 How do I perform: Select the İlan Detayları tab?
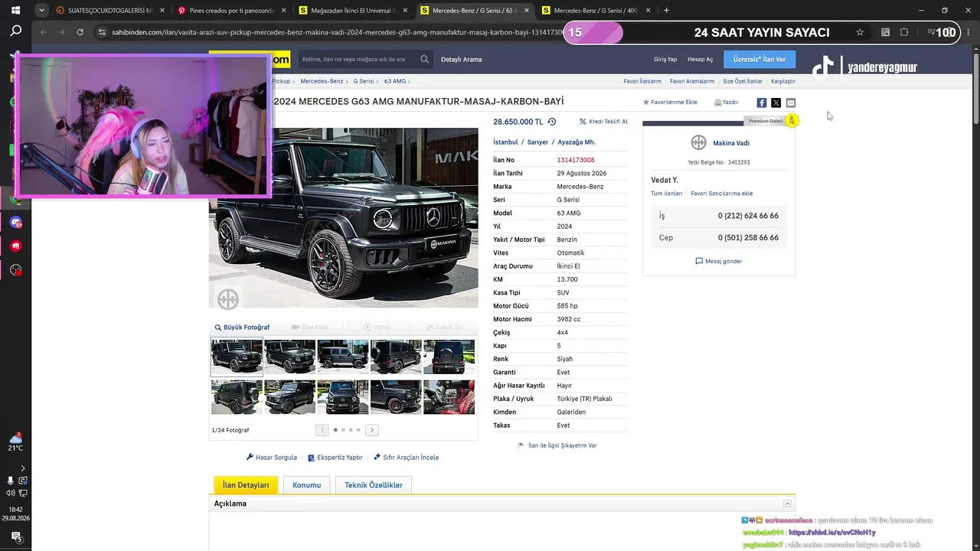[246, 485]
